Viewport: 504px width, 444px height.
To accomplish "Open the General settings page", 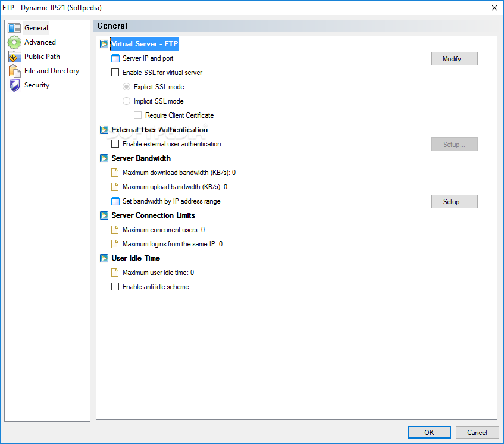I will [x=36, y=28].
